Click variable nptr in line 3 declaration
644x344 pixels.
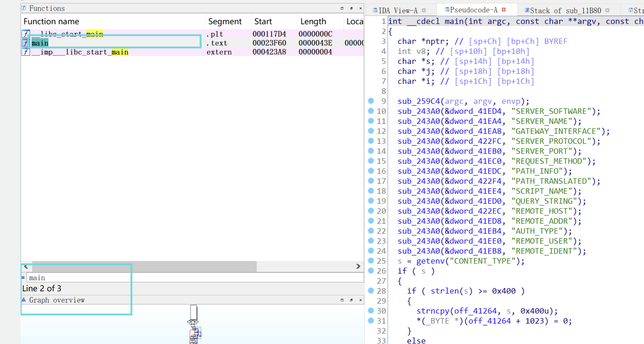coord(435,41)
